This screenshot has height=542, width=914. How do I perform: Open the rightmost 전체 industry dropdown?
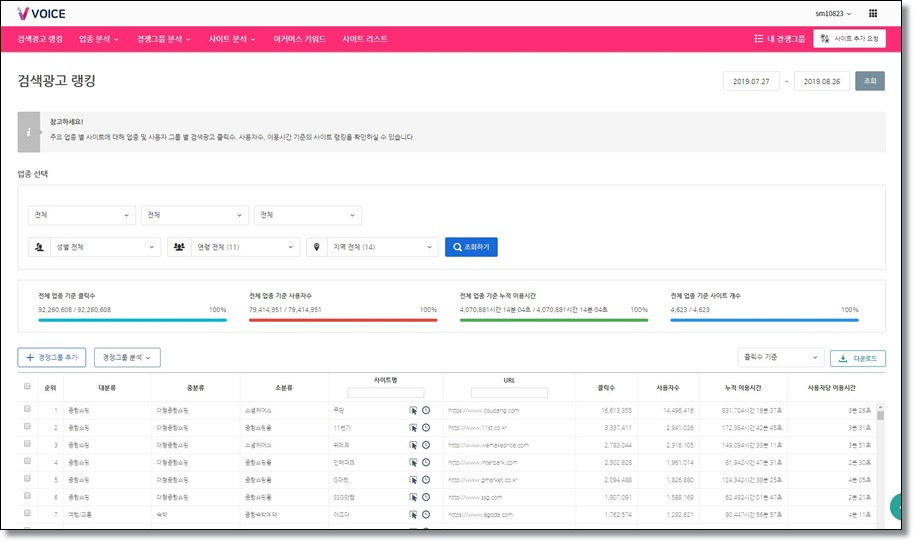[x=308, y=215]
